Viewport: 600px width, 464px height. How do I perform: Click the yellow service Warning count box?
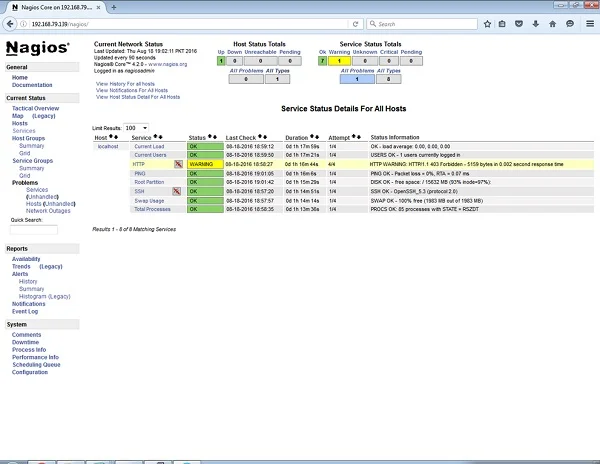click(339, 61)
